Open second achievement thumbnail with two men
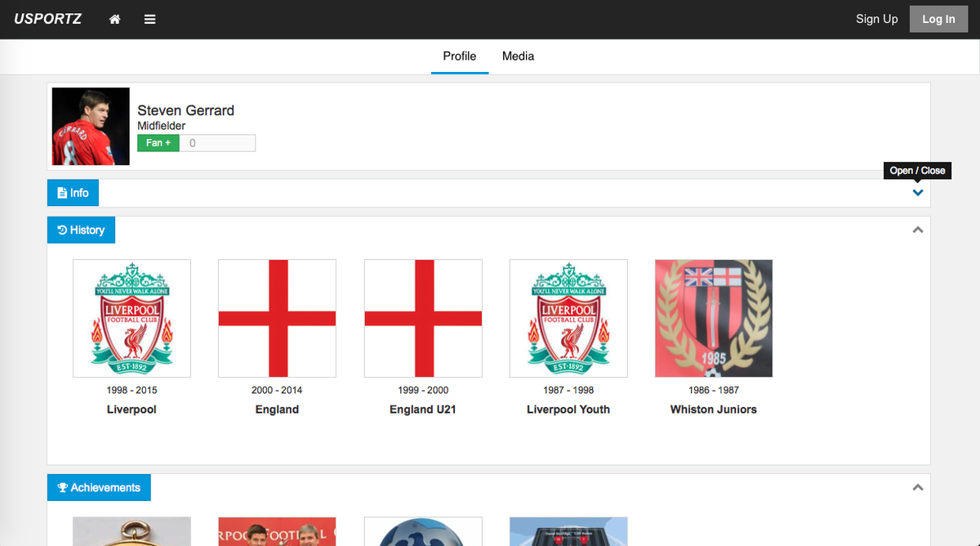The height and width of the screenshot is (546, 980). 277,531
